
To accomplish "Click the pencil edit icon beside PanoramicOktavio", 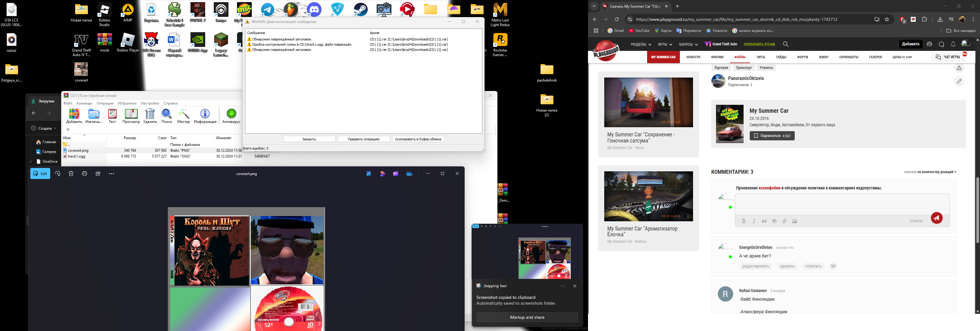I will click(x=959, y=81).
